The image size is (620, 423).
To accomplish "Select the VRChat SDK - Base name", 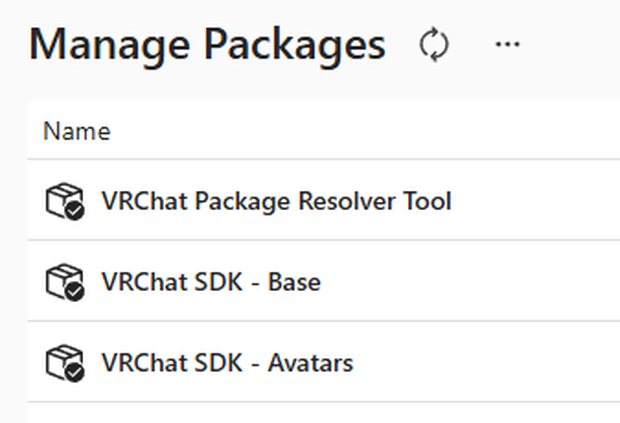I will point(211,282).
